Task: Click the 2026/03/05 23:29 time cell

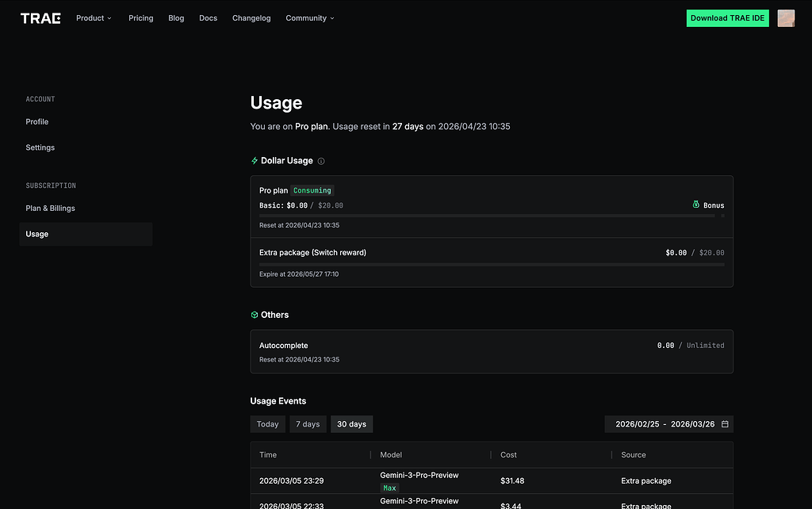Action: point(292,481)
